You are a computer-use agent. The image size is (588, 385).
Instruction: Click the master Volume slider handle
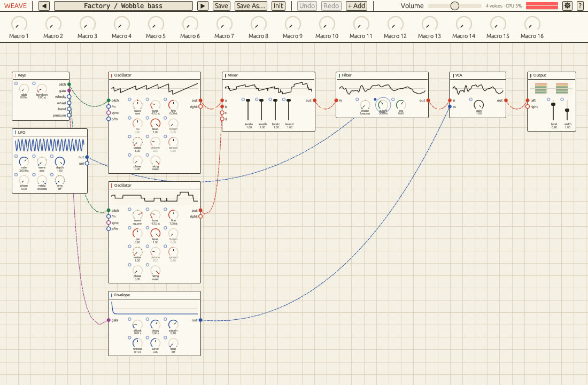click(x=454, y=6)
